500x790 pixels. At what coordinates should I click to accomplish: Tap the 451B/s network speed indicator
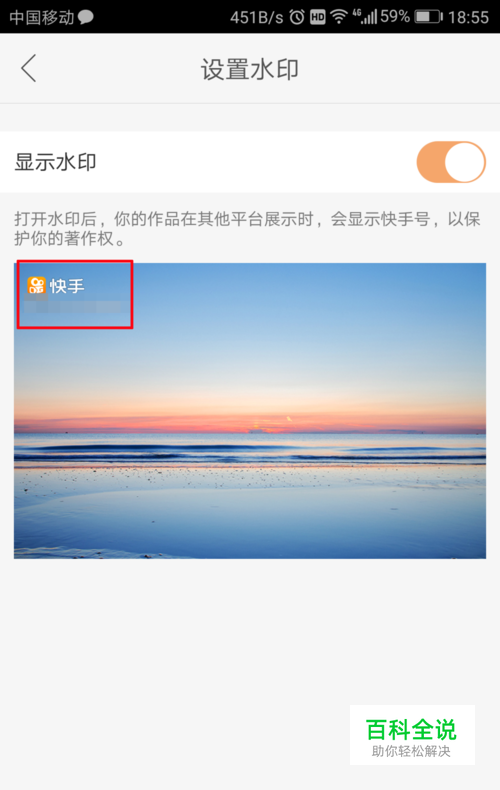tap(257, 17)
